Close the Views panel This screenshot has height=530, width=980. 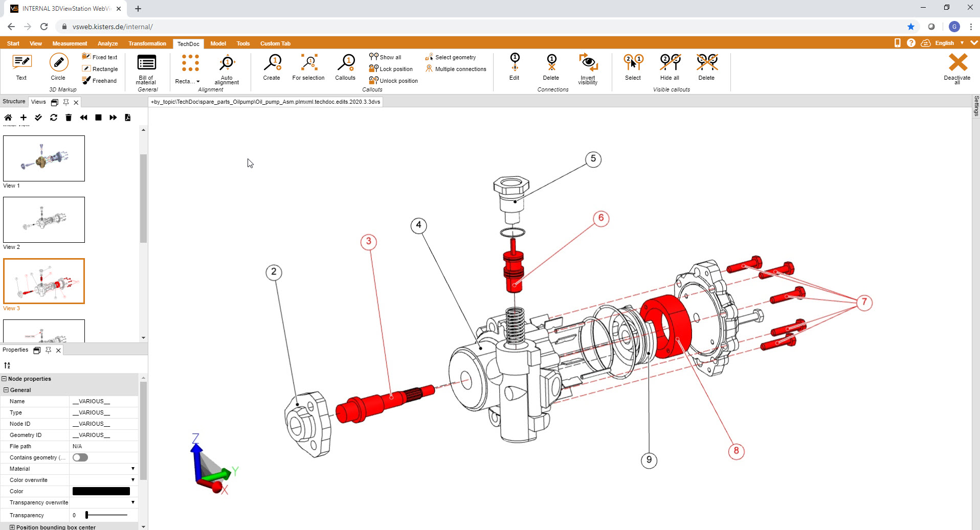coord(76,102)
